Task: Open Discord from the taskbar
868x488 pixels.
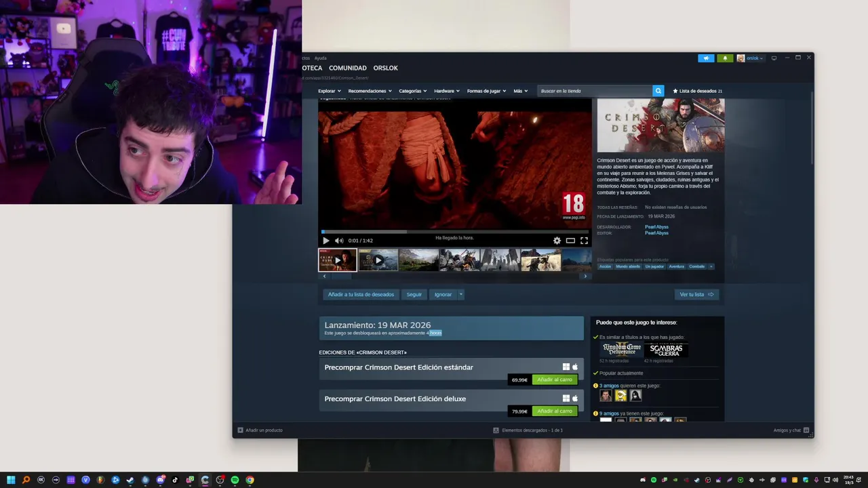Action: pyautogui.click(x=160, y=480)
